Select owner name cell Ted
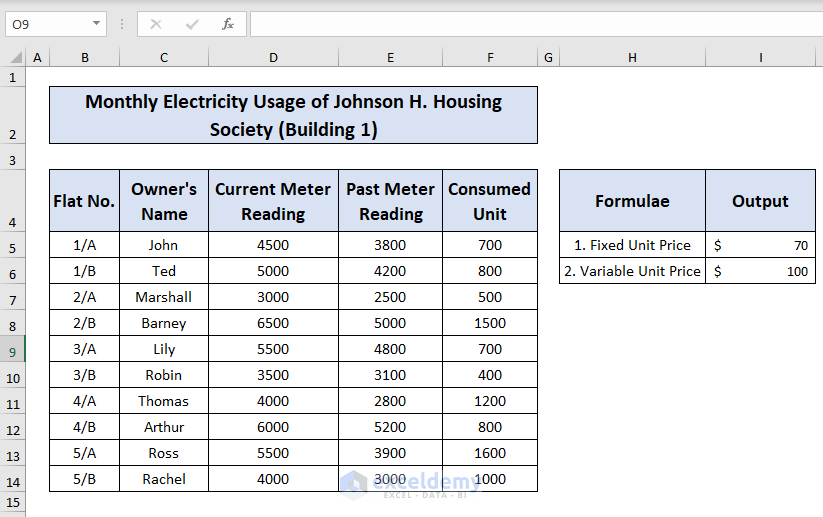The image size is (823, 517). click(x=164, y=271)
